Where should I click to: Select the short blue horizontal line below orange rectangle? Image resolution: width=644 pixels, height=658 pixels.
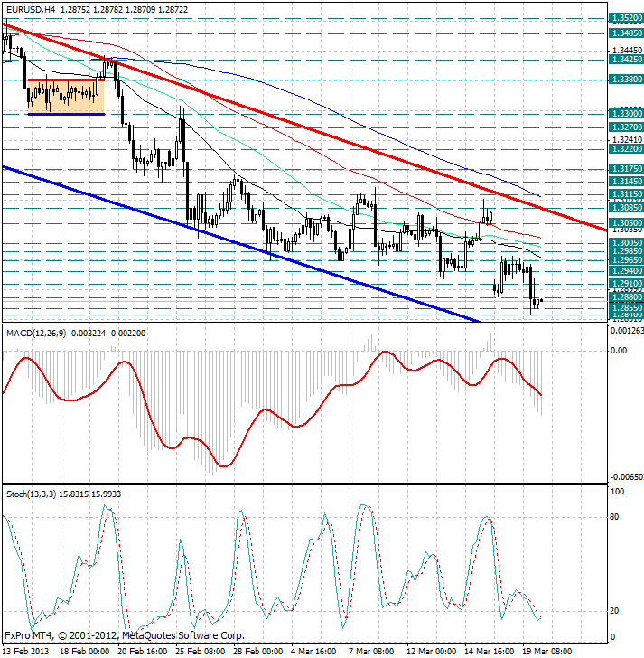66,114
